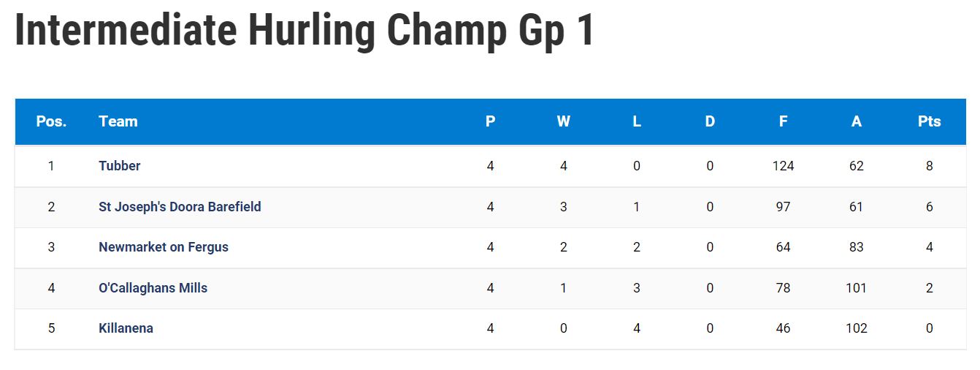Viewport: 980px width, 370px height.
Task: Open the Tubber team link
Action: (x=119, y=166)
